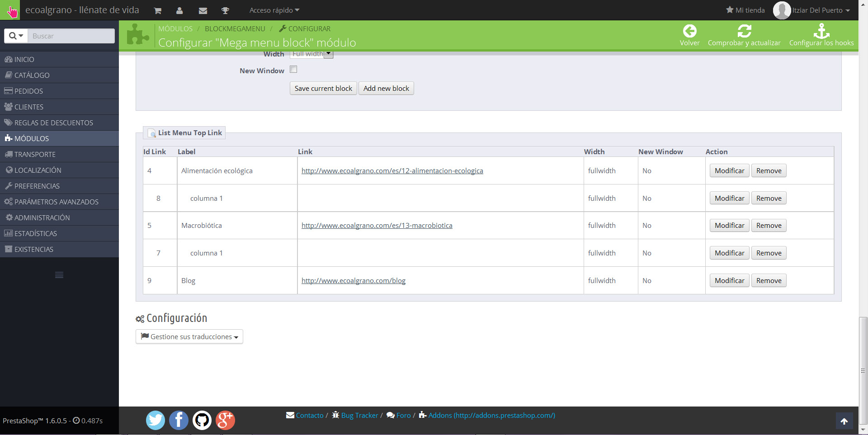Viewport: 868px width, 435px height.
Task: Click the MÓDULOS breadcrumb link
Action: [175, 28]
